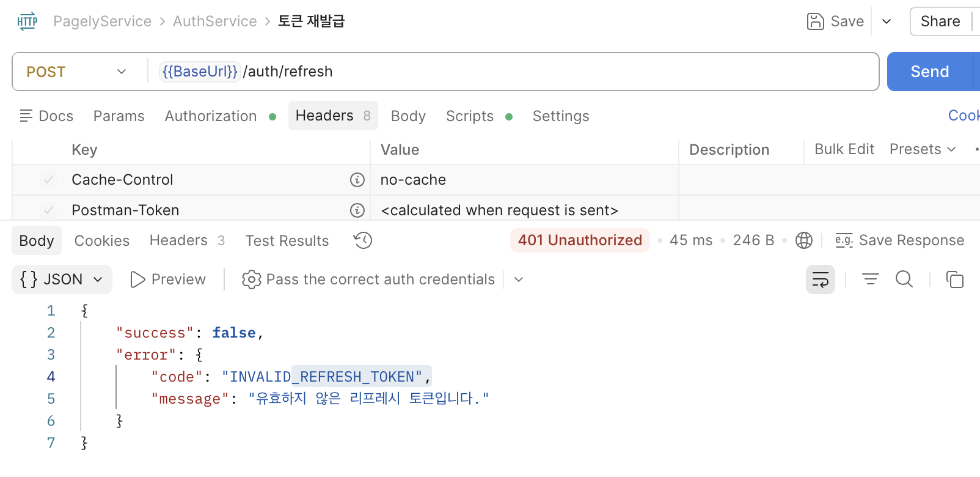Toggle the Cache-Control header checkbox
This screenshot has height=477, width=980.
pos(48,180)
